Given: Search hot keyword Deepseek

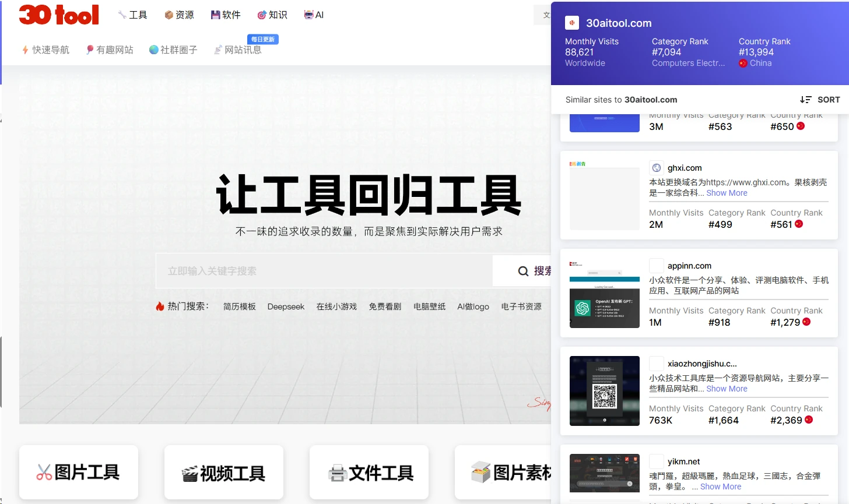Looking at the screenshot, I should point(286,306).
